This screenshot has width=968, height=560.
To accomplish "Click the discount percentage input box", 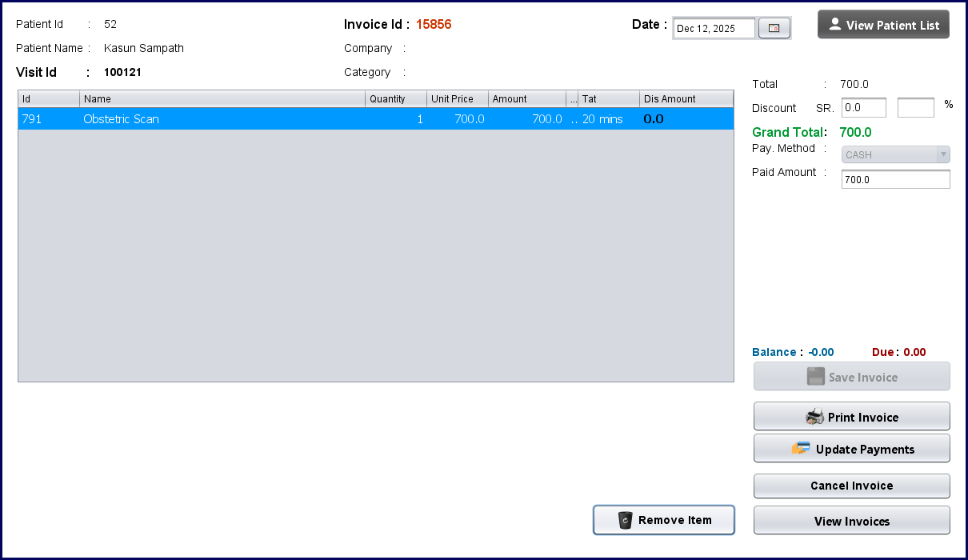I will [x=915, y=107].
